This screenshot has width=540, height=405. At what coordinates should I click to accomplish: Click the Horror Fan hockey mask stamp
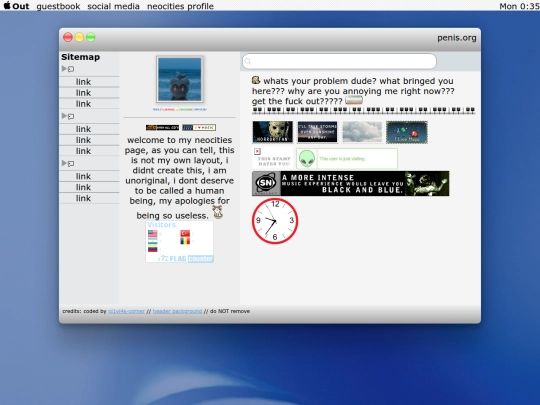(272, 132)
